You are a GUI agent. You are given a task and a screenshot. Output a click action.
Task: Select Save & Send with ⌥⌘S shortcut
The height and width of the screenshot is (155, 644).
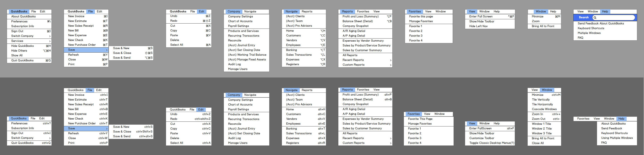pyautogui.click(x=131, y=58)
